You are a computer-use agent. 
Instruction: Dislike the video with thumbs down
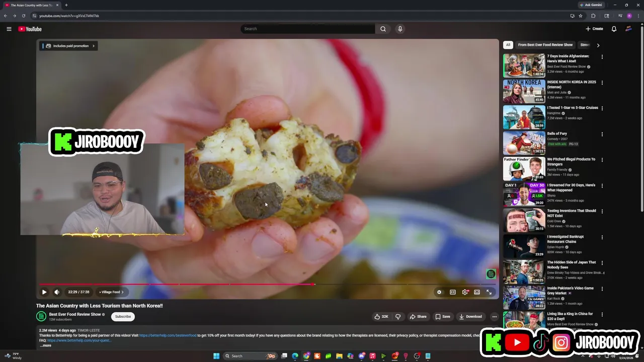[x=398, y=317]
